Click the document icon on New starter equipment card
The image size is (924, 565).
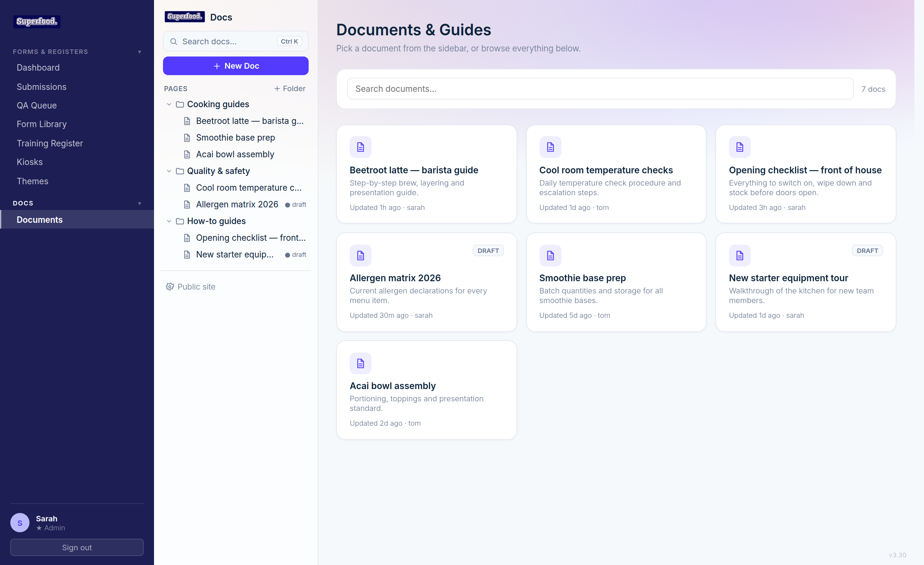coord(740,256)
